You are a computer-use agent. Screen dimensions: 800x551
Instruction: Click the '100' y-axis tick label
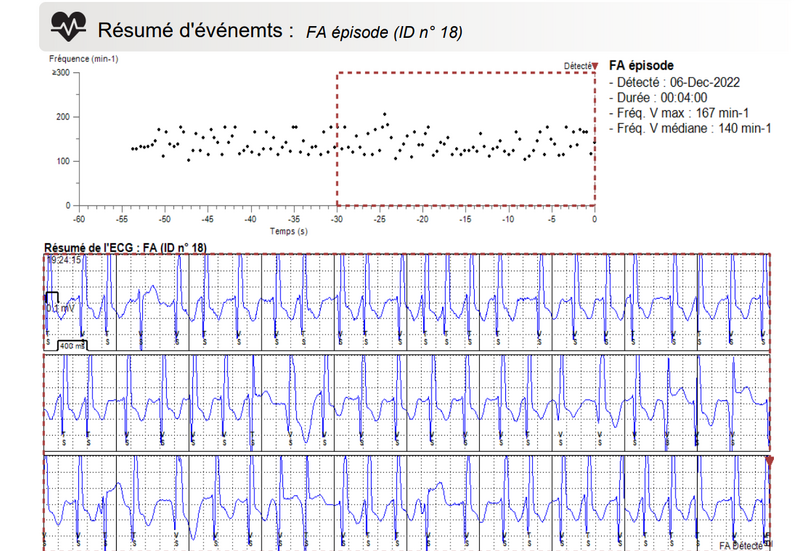63,161
